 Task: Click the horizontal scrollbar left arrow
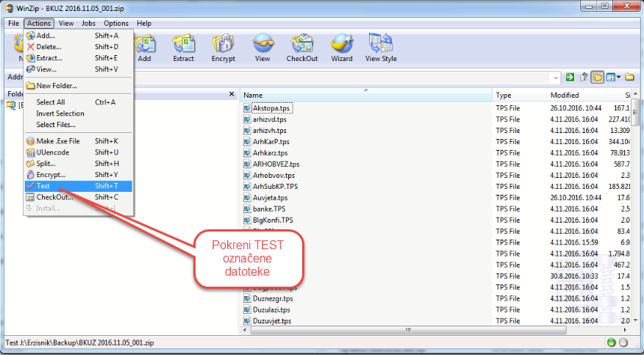[x=245, y=329]
